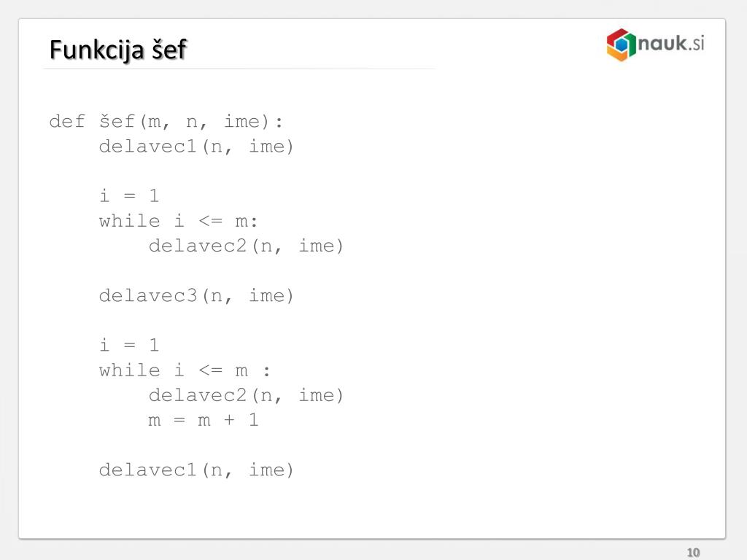Click the word 'Funkcija' in the title

pos(97,50)
